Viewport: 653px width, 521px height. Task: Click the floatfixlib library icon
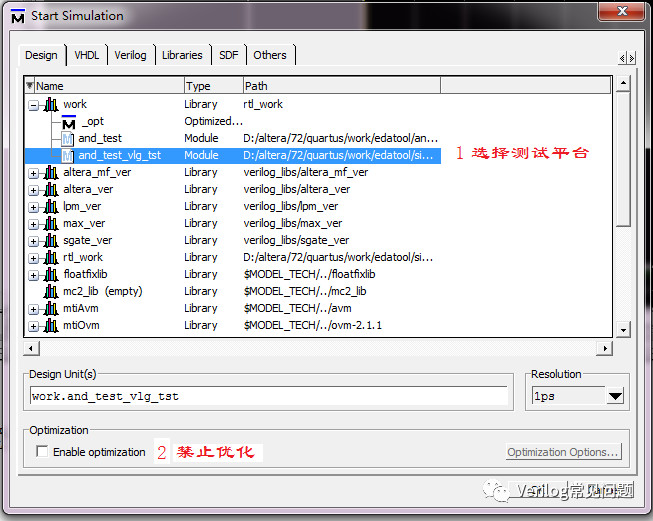point(51,275)
